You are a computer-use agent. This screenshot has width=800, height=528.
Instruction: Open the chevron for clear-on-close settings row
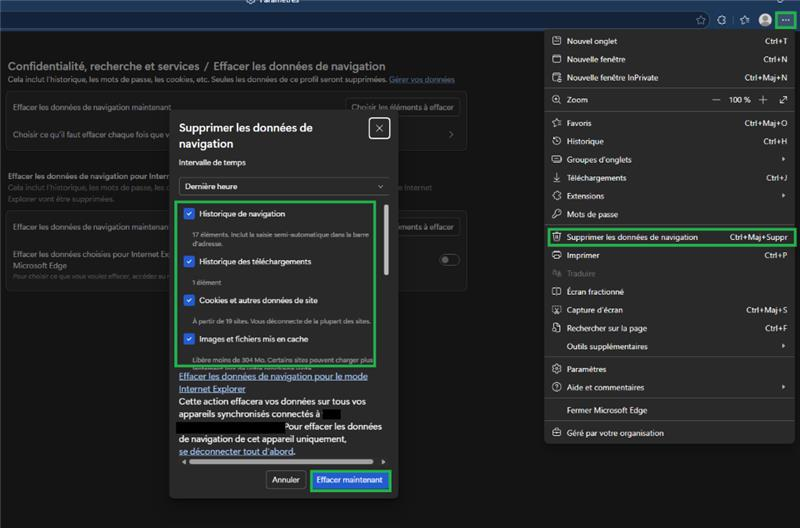(451, 135)
